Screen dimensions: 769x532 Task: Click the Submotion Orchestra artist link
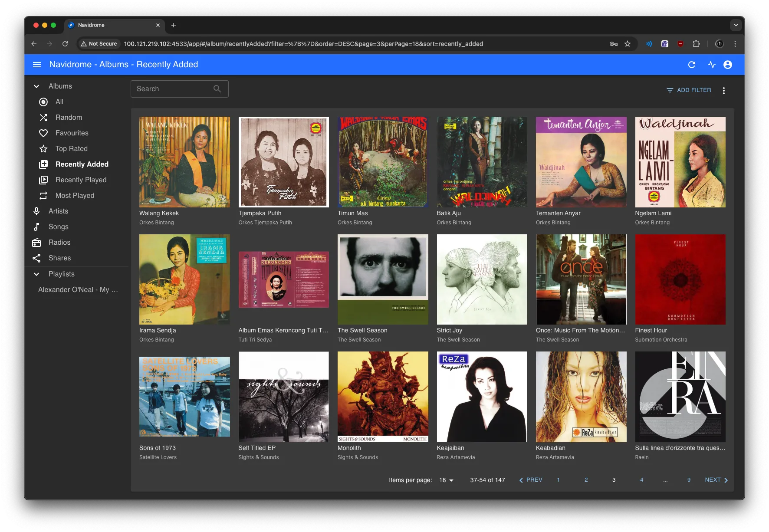click(x=661, y=340)
